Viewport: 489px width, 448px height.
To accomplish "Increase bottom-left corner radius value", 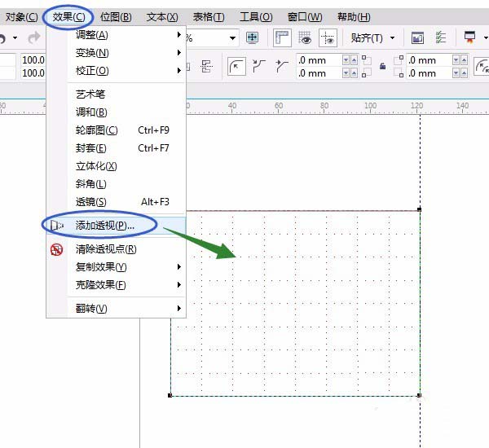I will (x=355, y=73).
